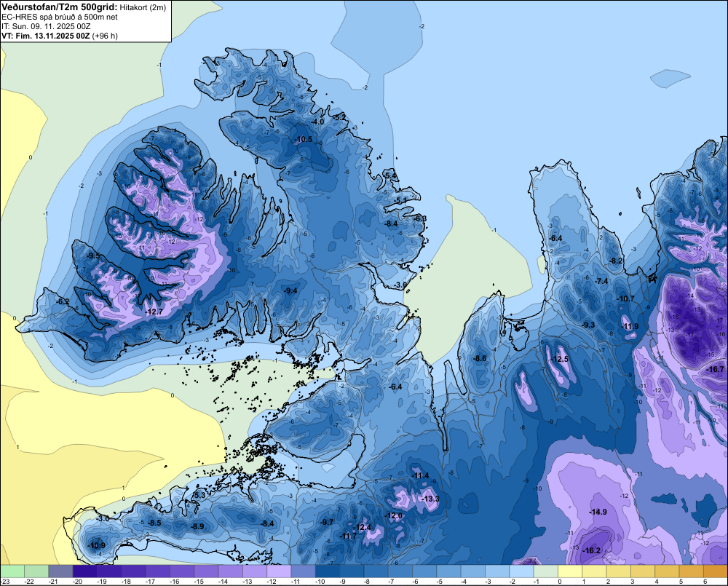The image size is (728, 586).
Task: Click the legend swatch above label -16
Action: pyautogui.click(x=182, y=571)
